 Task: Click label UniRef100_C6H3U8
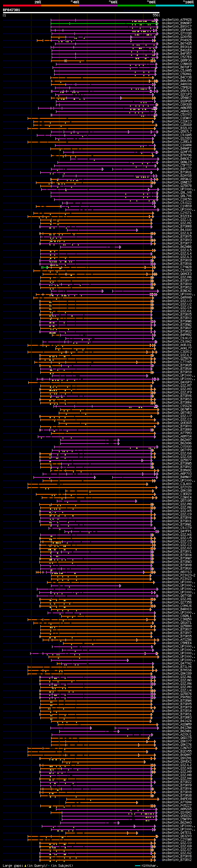tap(177, 104)
